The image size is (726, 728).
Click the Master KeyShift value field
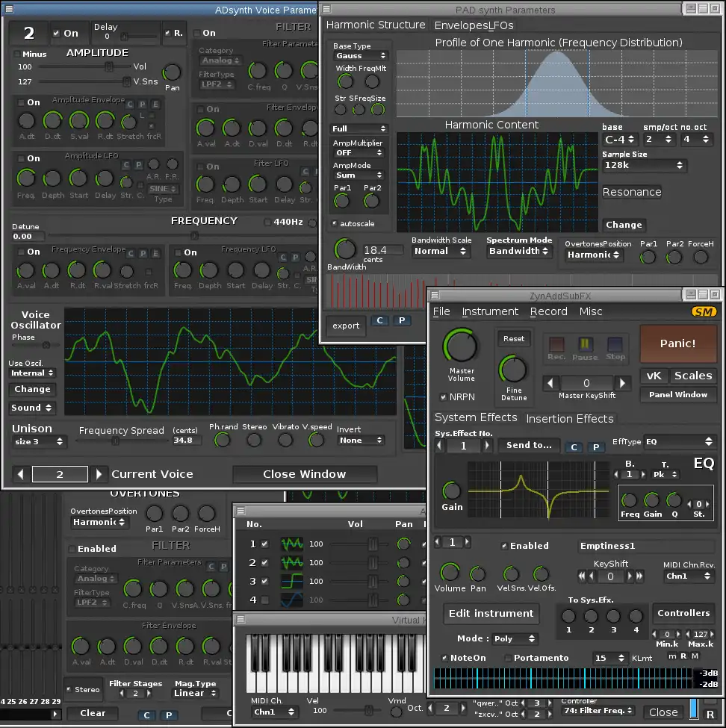coord(586,383)
